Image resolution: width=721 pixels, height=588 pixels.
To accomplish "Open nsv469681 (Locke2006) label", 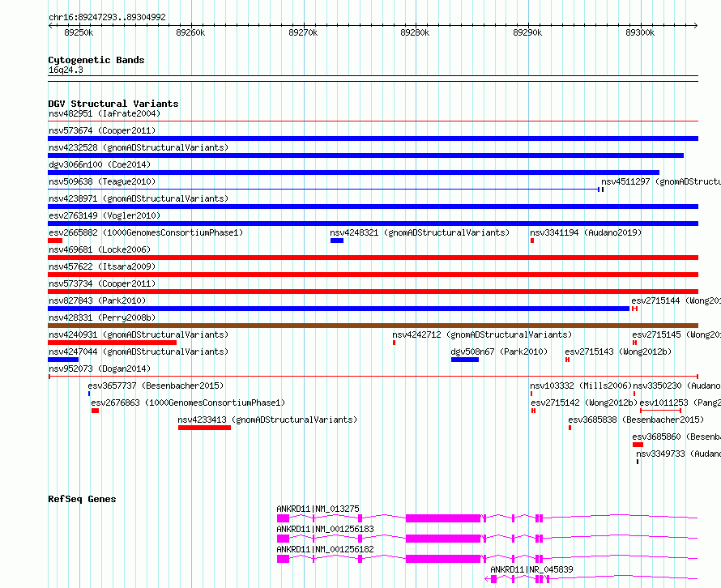I will [100, 249].
